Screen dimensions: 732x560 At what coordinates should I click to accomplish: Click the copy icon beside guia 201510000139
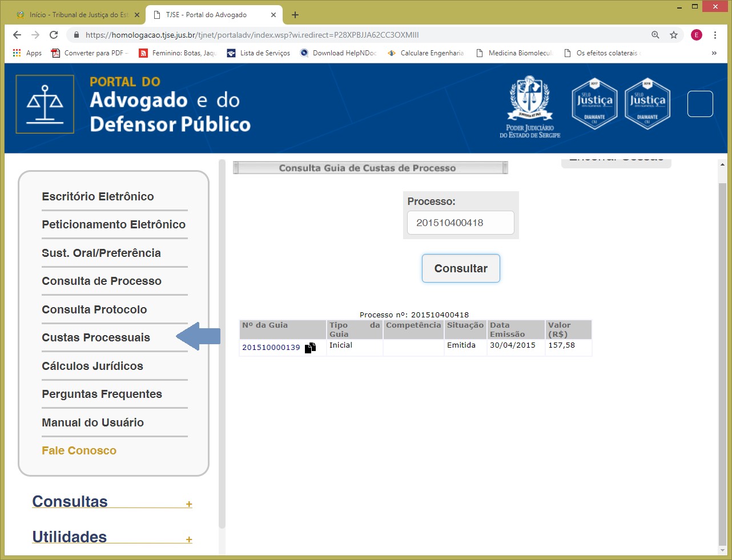(x=310, y=348)
